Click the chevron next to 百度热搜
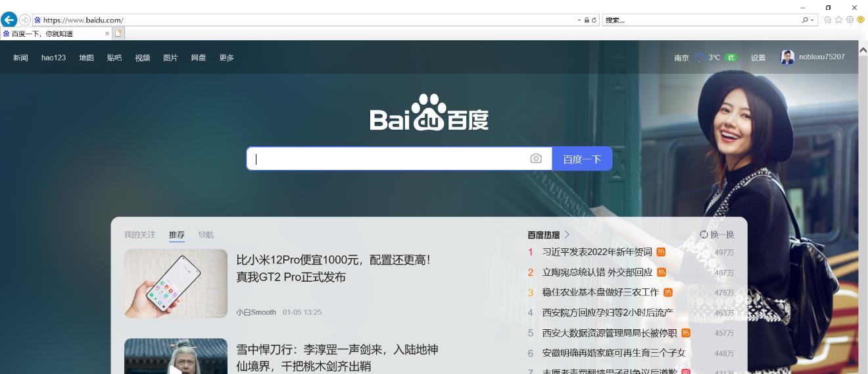 point(567,234)
